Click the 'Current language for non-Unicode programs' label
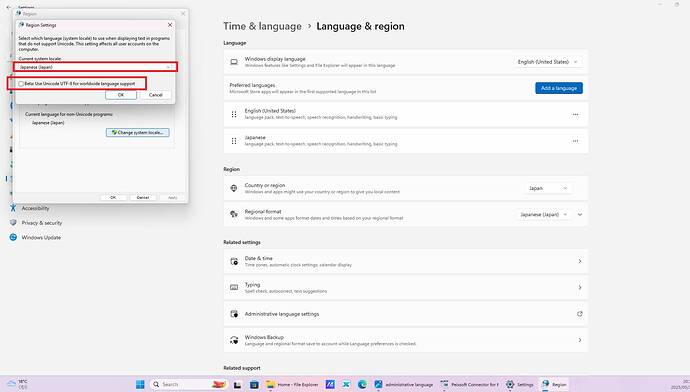 tap(69, 114)
